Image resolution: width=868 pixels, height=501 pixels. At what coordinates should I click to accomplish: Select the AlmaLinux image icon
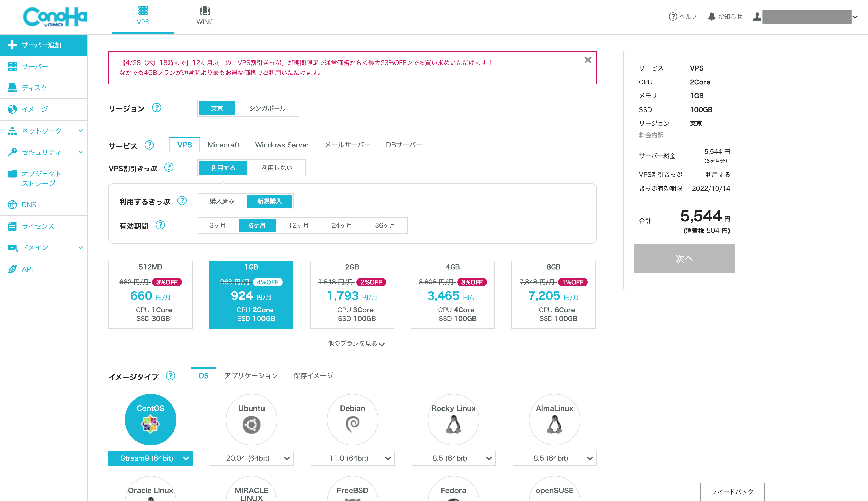554,419
